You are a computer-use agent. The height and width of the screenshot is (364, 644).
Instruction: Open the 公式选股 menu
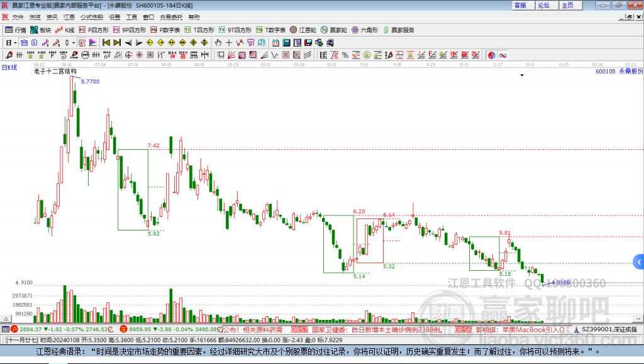click(x=92, y=17)
